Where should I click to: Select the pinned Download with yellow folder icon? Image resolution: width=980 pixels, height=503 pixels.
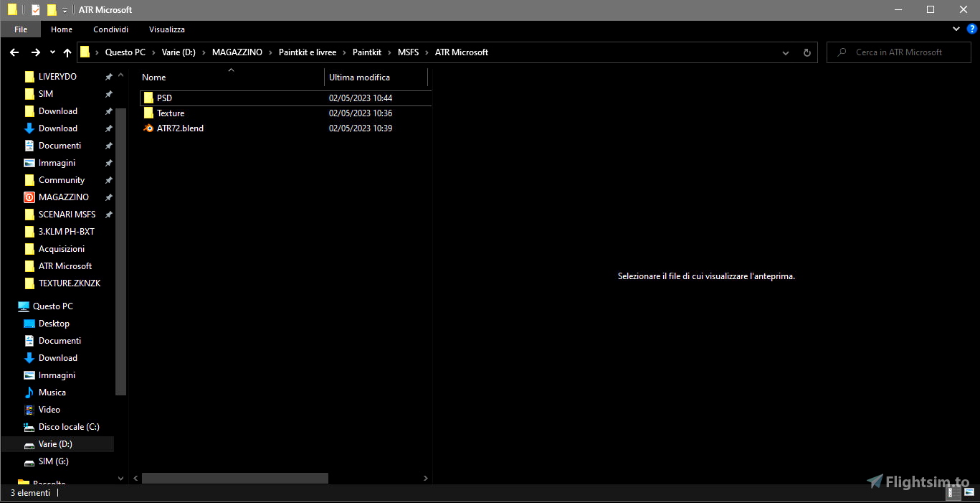coord(58,111)
